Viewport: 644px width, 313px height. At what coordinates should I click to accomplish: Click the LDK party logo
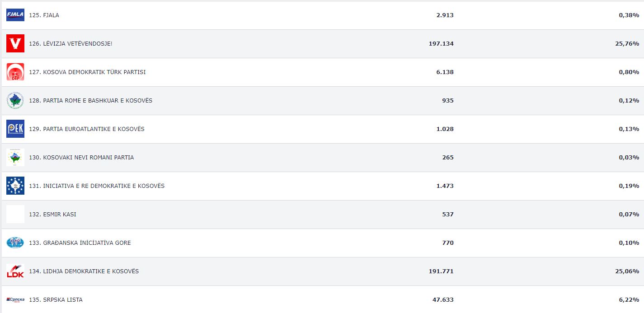tap(15, 271)
